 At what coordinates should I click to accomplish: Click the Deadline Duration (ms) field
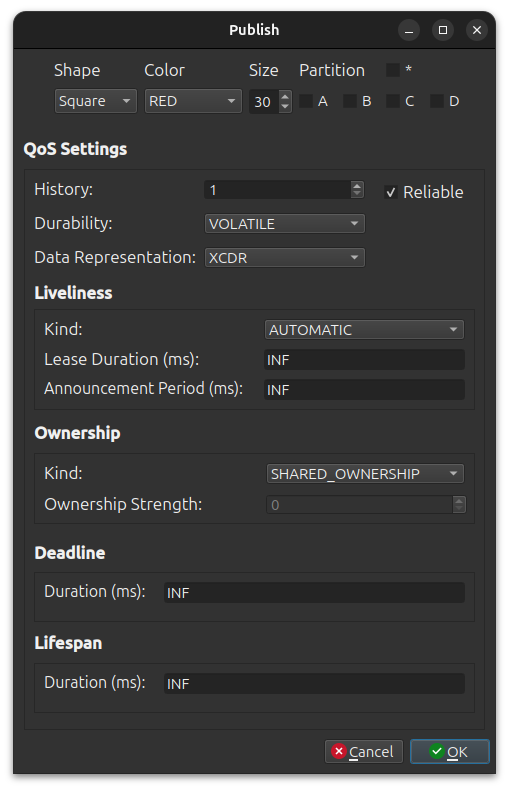point(314,592)
